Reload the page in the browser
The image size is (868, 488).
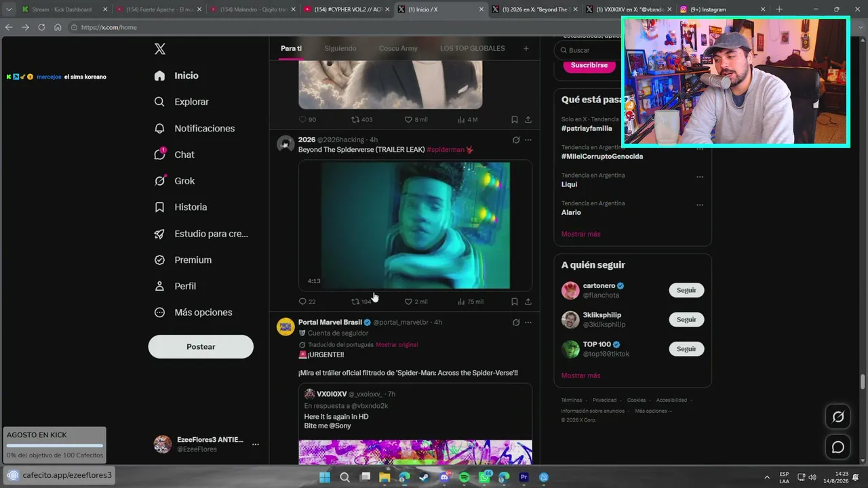41,27
